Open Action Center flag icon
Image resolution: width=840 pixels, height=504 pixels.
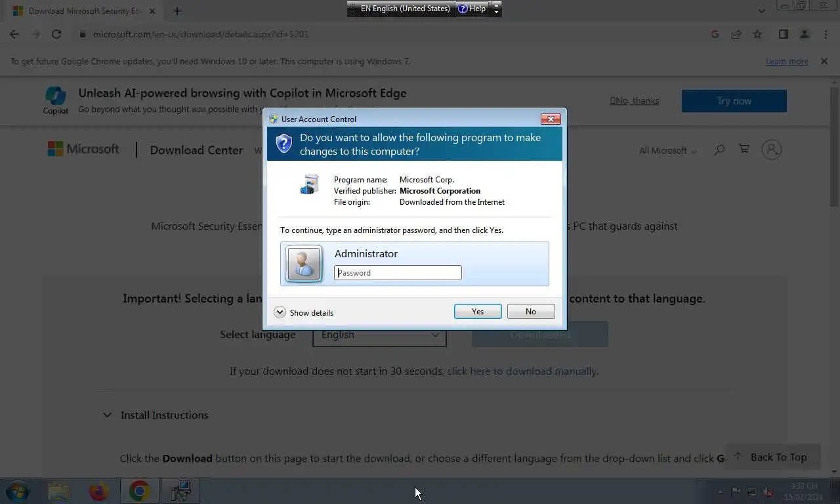pyautogui.click(x=736, y=492)
